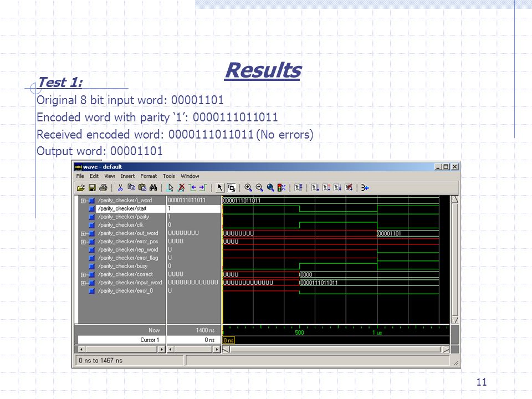Expand the /parity_checker/i_word signal

pyautogui.click(x=83, y=201)
